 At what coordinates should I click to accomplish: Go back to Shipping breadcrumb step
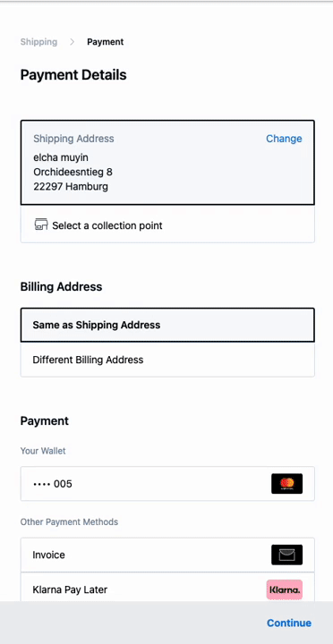(38, 42)
